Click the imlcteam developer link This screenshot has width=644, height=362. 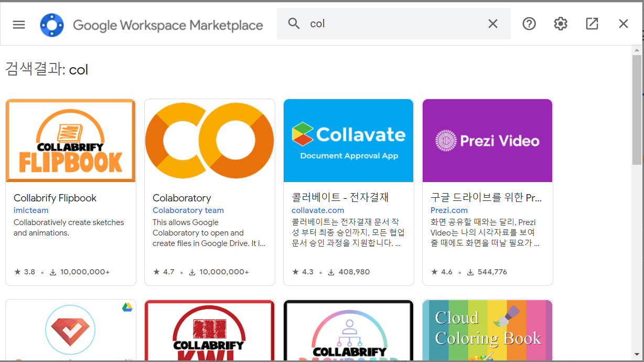coord(31,210)
